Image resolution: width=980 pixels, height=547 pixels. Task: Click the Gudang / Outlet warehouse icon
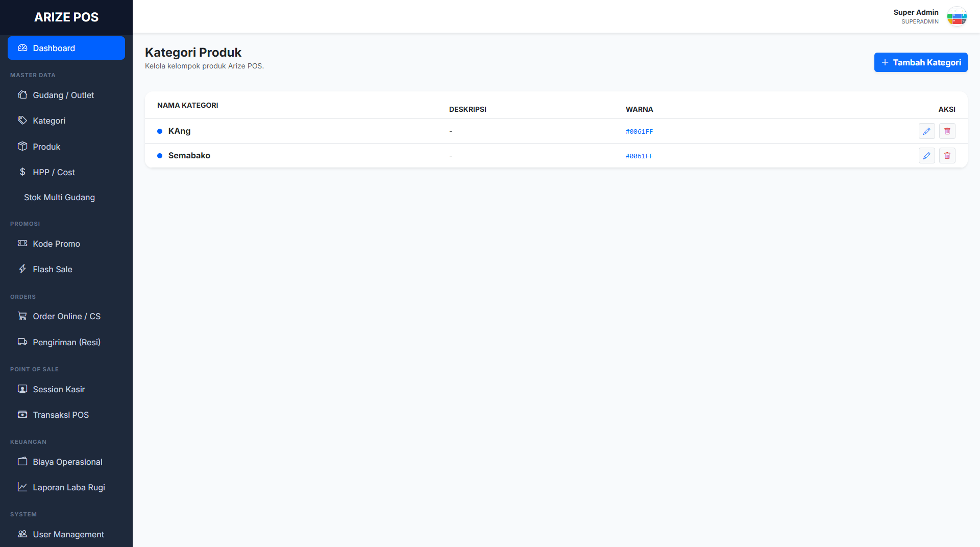pos(22,95)
